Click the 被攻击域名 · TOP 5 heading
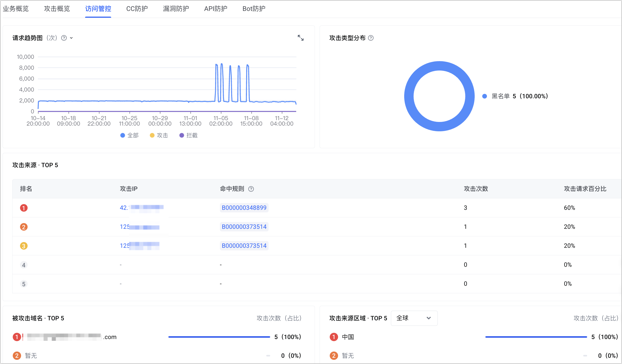622x364 pixels. coord(38,318)
